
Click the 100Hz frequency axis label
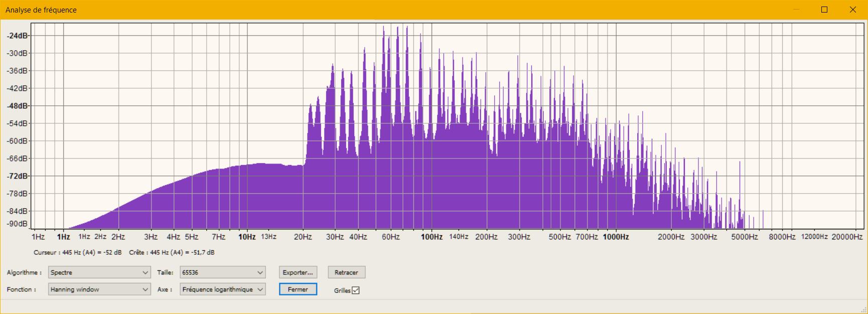[x=431, y=237]
